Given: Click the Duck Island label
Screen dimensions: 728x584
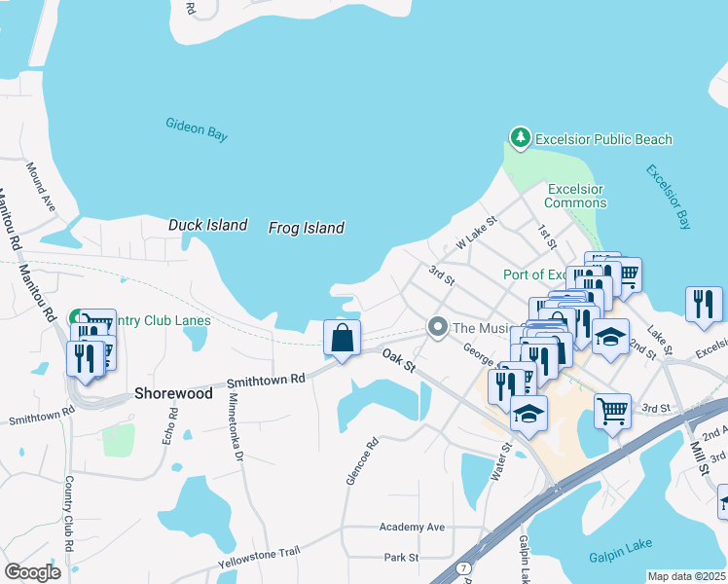Looking at the screenshot, I should pos(207,225).
